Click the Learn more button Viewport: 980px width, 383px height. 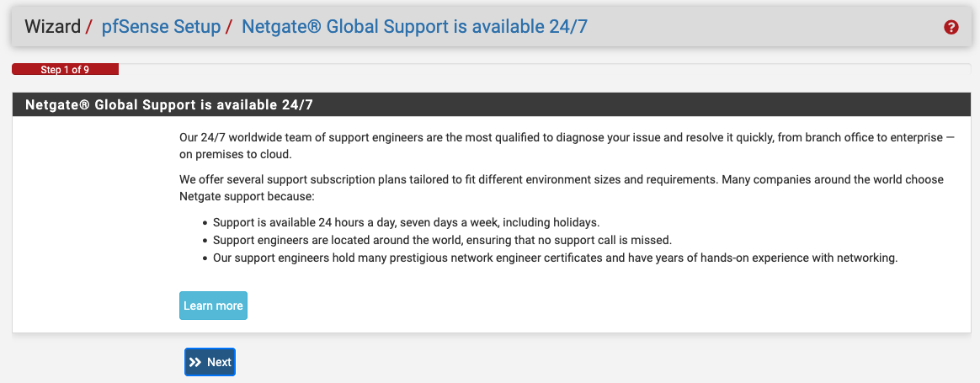point(213,306)
